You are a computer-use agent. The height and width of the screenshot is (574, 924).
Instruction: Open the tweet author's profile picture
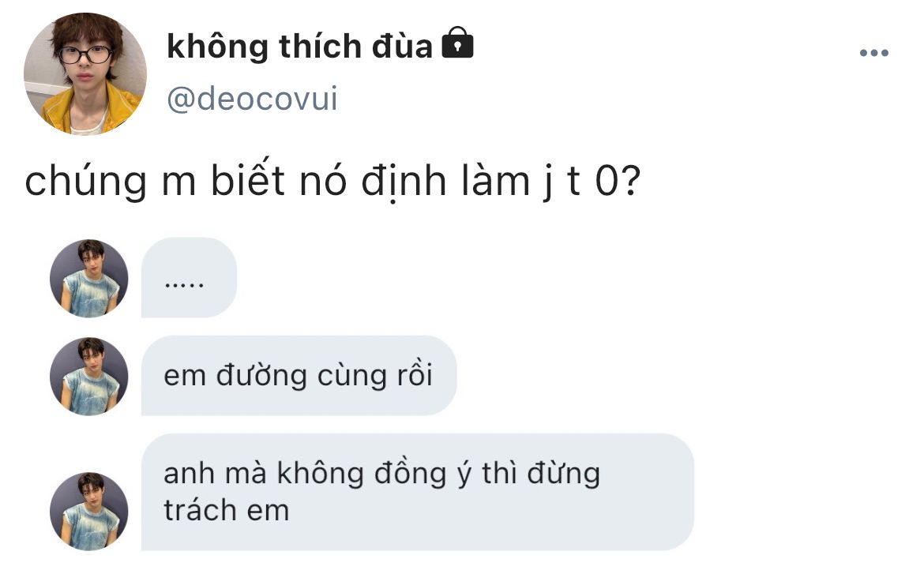[x=85, y=73]
